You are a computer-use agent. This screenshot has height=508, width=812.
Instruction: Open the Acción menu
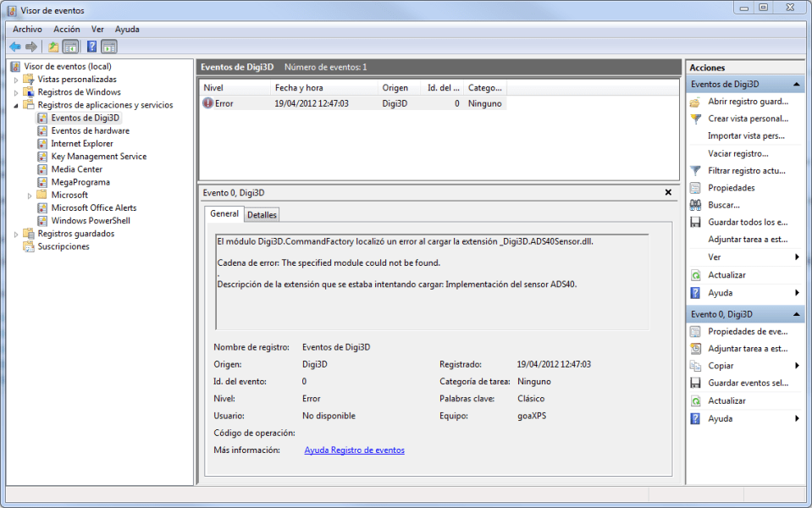(x=66, y=29)
